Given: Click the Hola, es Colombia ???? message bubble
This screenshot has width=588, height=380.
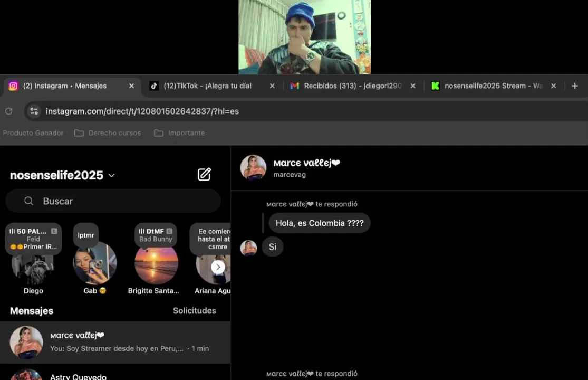Looking at the screenshot, I should [320, 223].
